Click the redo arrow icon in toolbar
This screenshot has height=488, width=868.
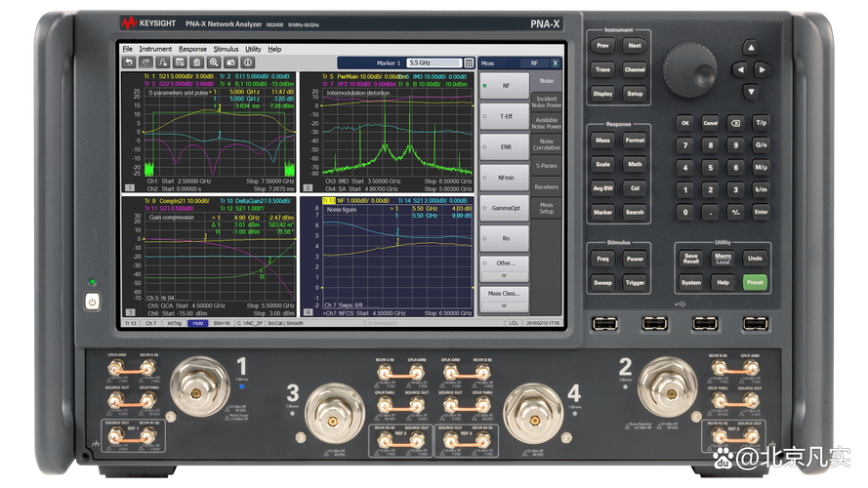coord(145,62)
